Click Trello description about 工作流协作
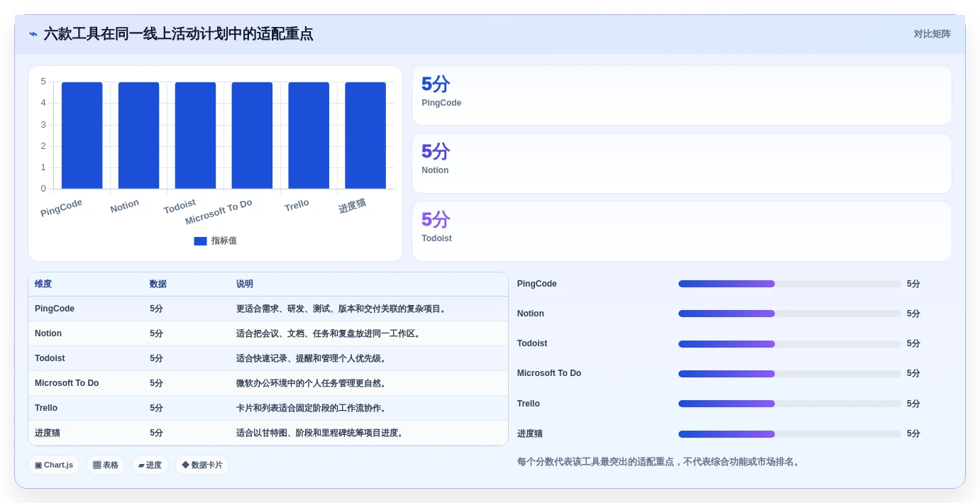Image resolution: width=980 pixels, height=503 pixels. tap(312, 408)
